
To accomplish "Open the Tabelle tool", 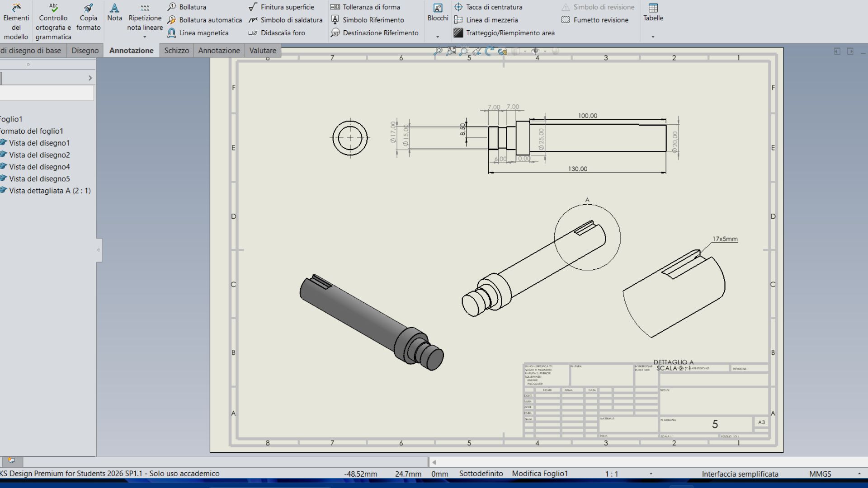I will (653, 13).
